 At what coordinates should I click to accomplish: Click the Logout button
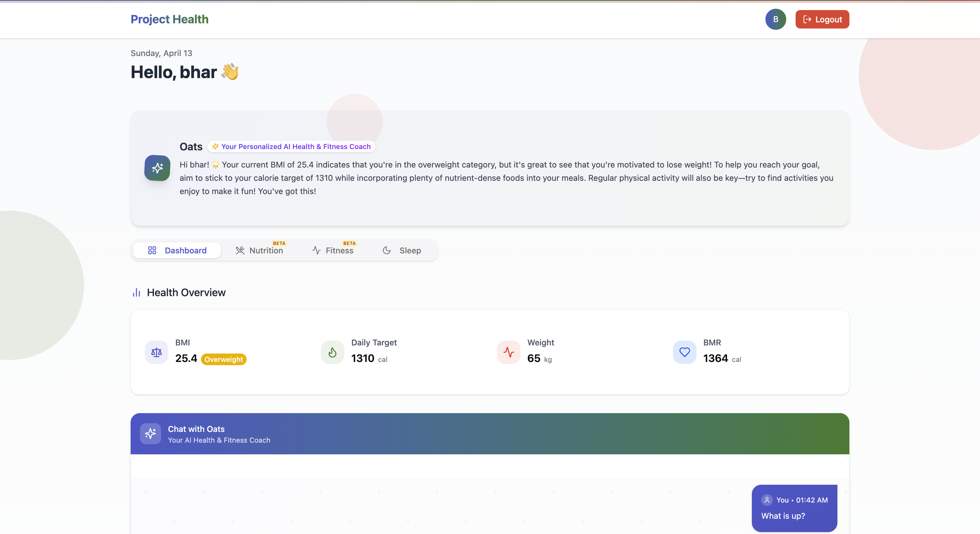pyautogui.click(x=822, y=19)
